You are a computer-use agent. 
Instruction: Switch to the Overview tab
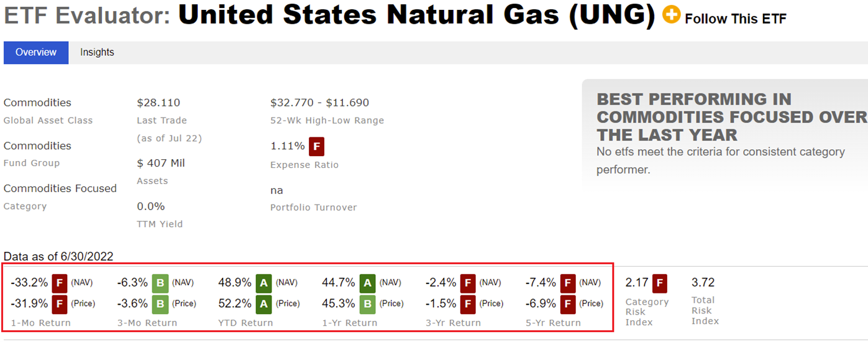(x=36, y=52)
